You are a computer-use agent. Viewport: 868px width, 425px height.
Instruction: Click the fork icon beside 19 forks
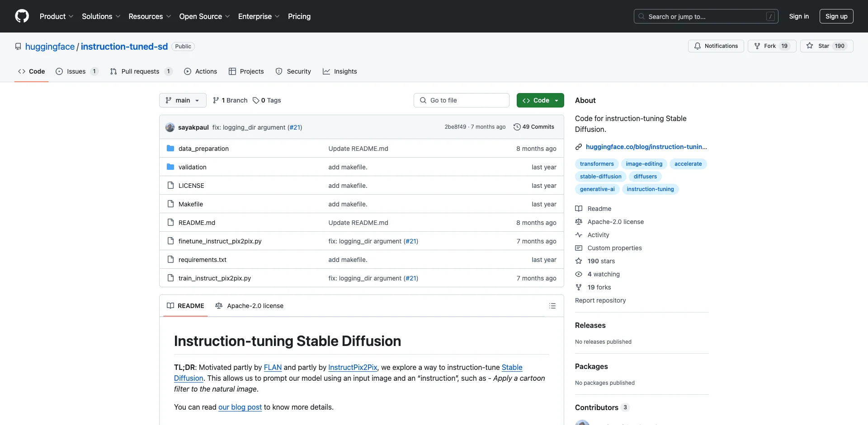point(579,287)
